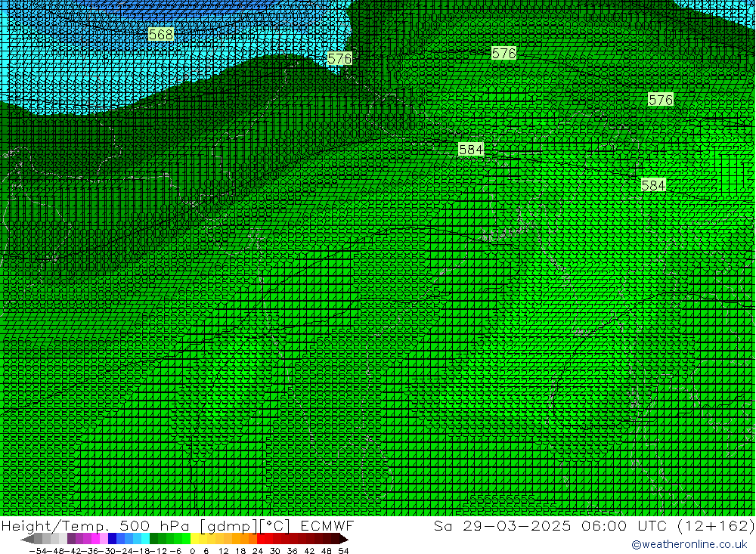Click the 'Sa 29-03-2025 06:00 UTC' date text
This screenshot has width=756, height=554.
550,525
